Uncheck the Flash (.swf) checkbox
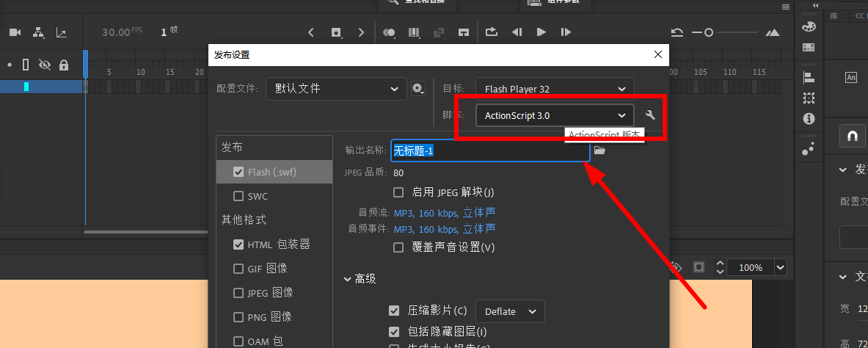 [238, 172]
